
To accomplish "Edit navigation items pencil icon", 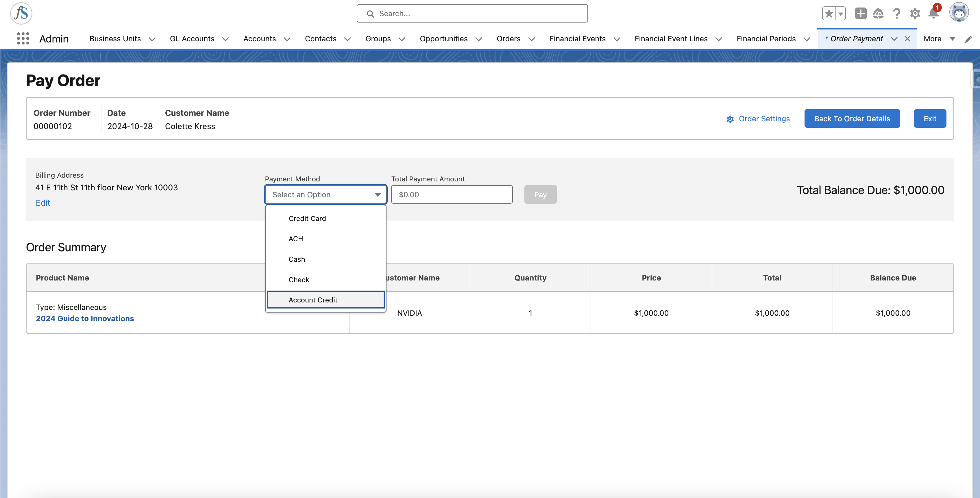I will (968, 39).
